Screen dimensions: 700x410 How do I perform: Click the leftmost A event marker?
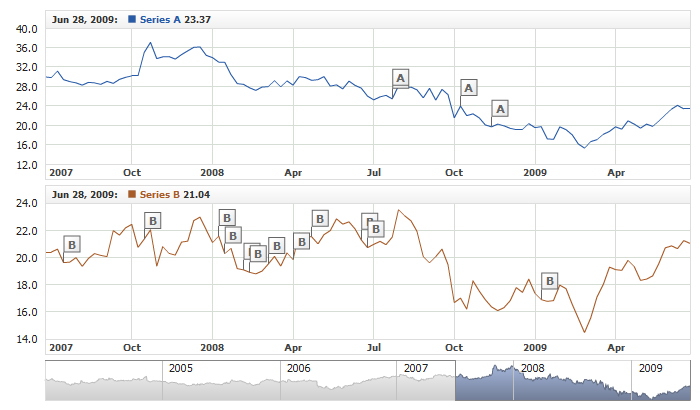(401, 78)
